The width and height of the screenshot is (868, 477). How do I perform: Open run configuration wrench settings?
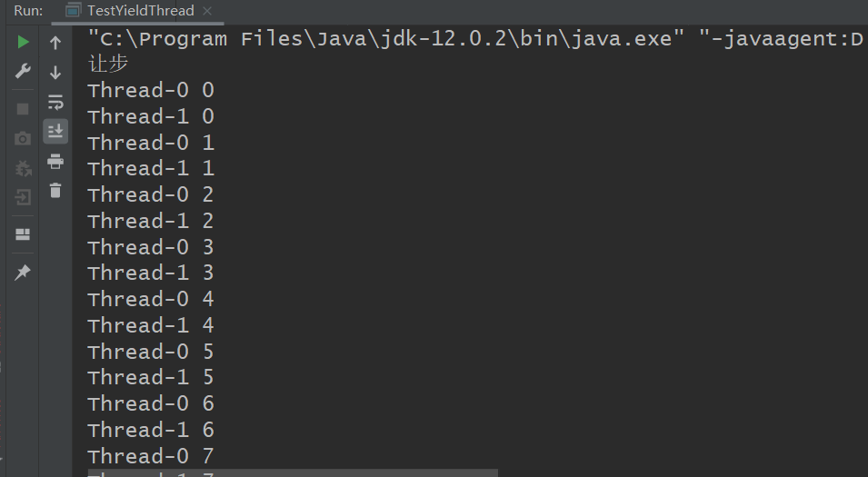[23, 71]
